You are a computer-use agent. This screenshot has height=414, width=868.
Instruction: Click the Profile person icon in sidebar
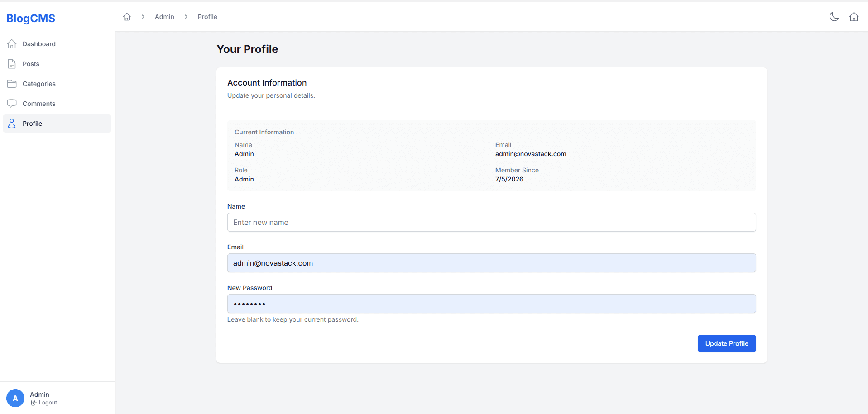tap(12, 124)
